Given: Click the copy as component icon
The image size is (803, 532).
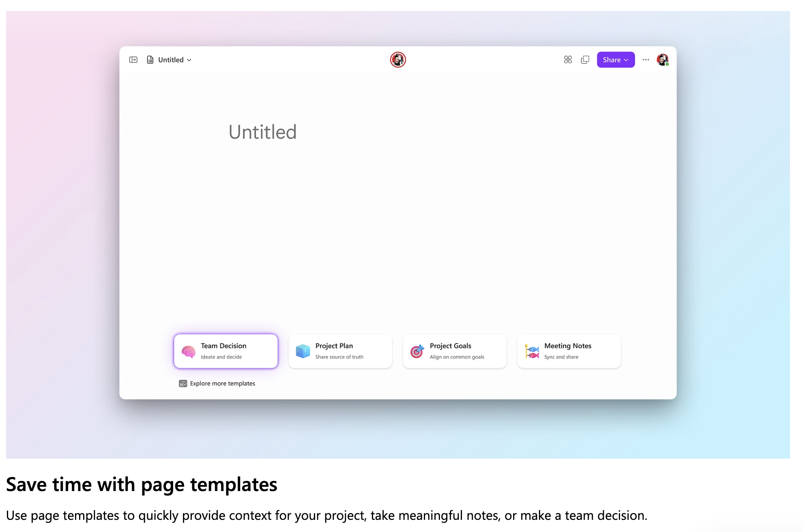Looking at the screenshot, I should point(585,60).
